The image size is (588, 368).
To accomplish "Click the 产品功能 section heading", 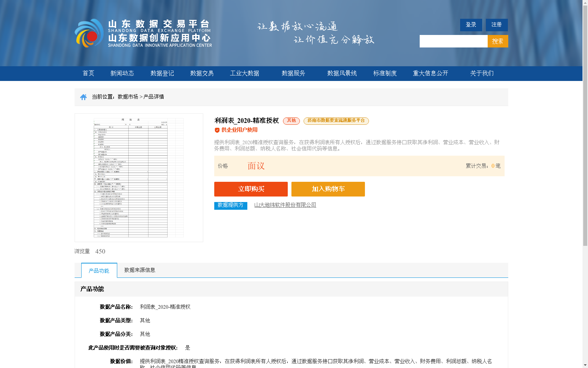I will [x=92, y=289].
